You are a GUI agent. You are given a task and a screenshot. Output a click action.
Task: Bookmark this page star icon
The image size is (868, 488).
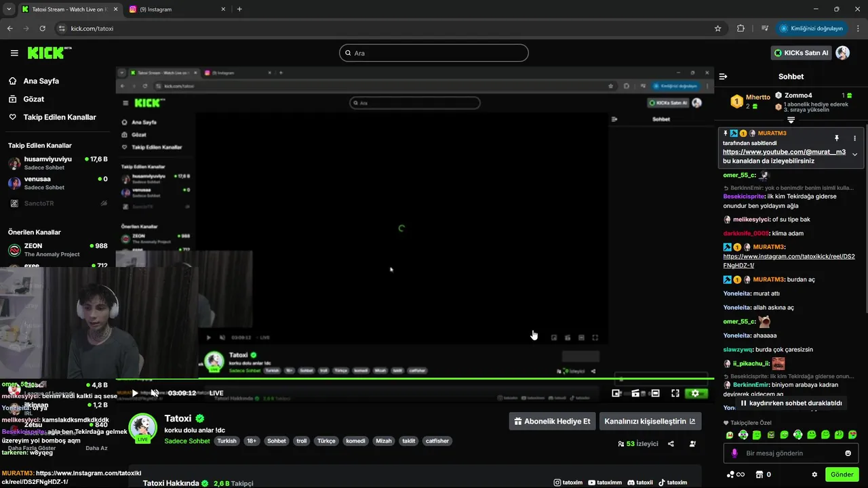pyautogui.click(x=717, y=28)
